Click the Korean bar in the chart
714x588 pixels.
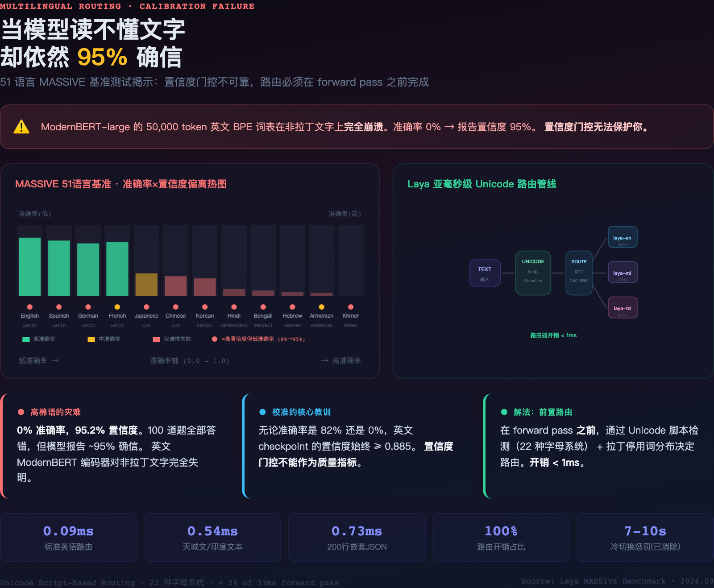tap(205, 287)
